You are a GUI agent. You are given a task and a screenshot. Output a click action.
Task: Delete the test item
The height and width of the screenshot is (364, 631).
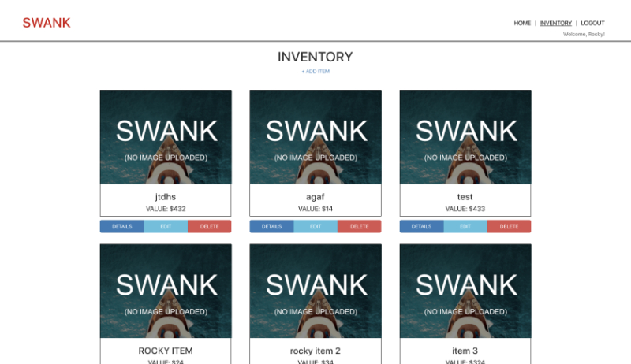[x=509, y=227]
